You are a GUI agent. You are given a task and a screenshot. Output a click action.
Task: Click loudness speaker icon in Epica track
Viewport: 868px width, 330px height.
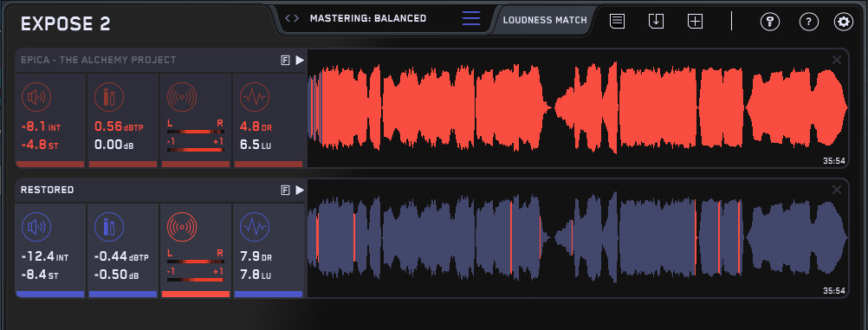pyautogui.click(x=36, y=98)
